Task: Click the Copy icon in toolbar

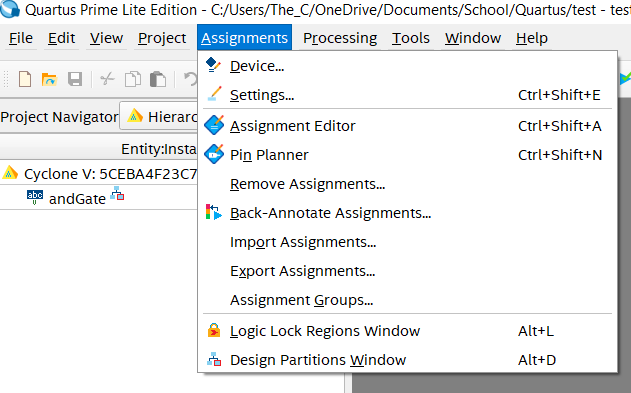Action: 132,79
